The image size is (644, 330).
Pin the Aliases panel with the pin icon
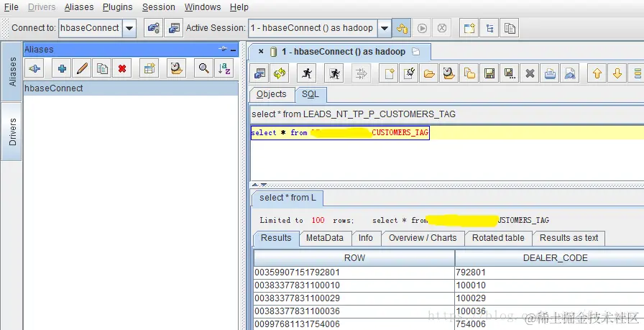tap(223, 49)
